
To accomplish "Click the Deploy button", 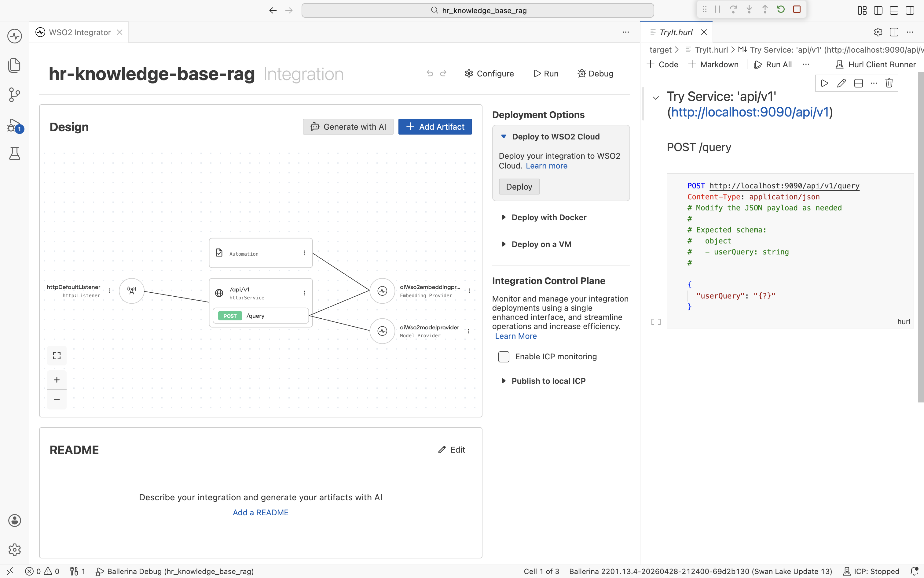I will [x=519, y=187].
